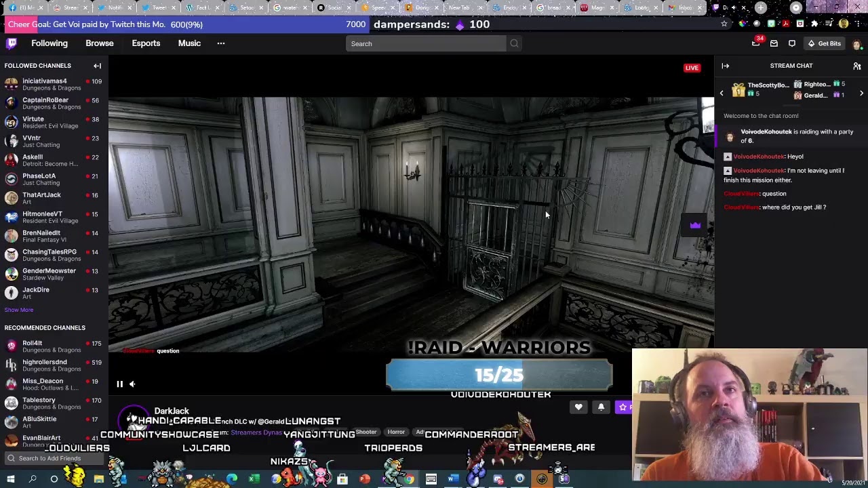Image resolution: width=868 pixels, height=488 pixels.
Task: Open GenderMeowster Stardew Valley channel
Action: click(x=54, y=274)
